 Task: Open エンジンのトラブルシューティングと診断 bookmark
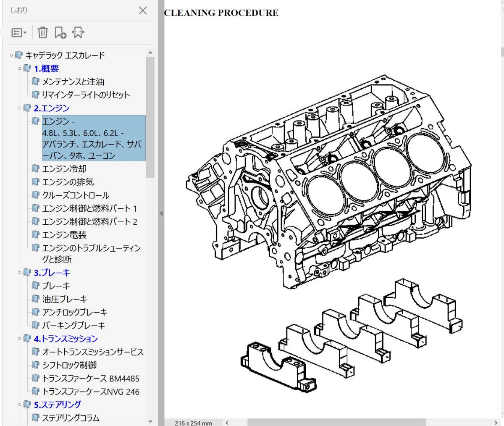point(92,253)
